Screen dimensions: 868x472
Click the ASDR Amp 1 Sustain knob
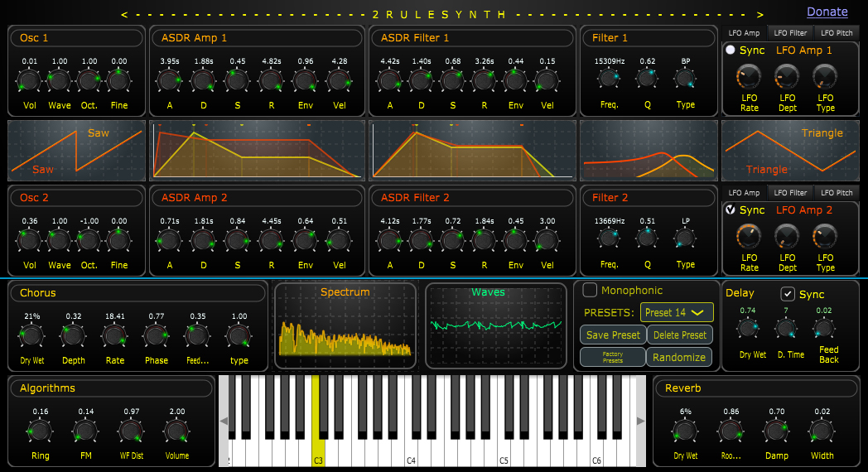point(237,81)
